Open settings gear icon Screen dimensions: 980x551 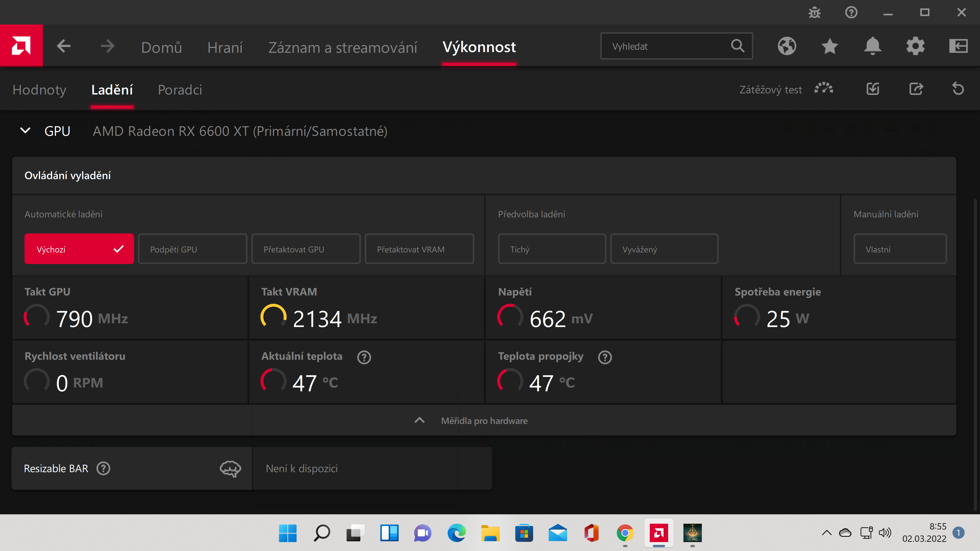click(915, 46)
